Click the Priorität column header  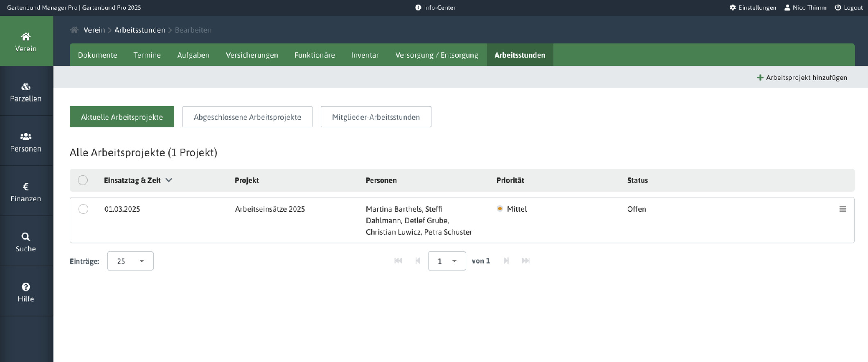510,180
